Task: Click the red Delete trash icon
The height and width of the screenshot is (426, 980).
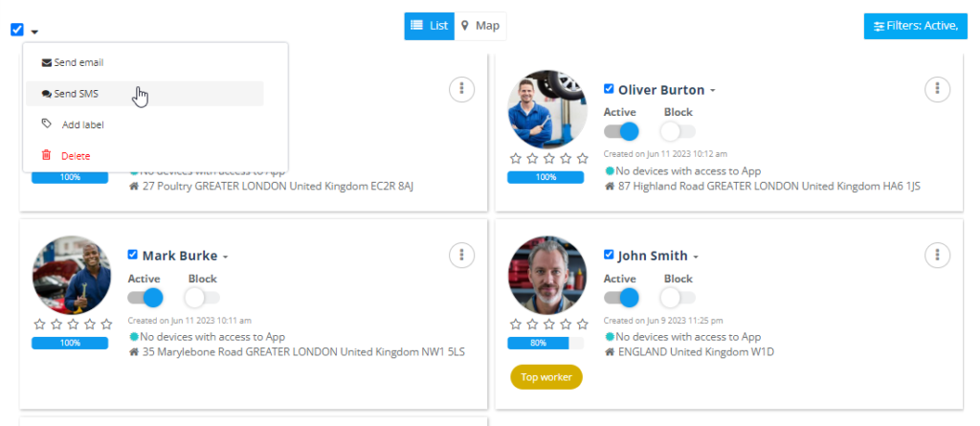Action: (x=46, y=155)
